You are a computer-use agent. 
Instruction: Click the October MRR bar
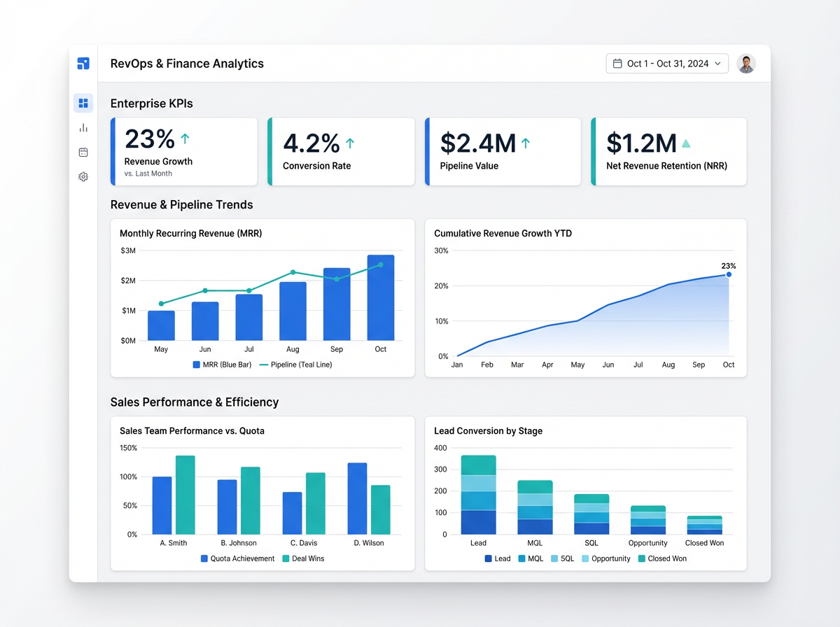click(381, 297)
